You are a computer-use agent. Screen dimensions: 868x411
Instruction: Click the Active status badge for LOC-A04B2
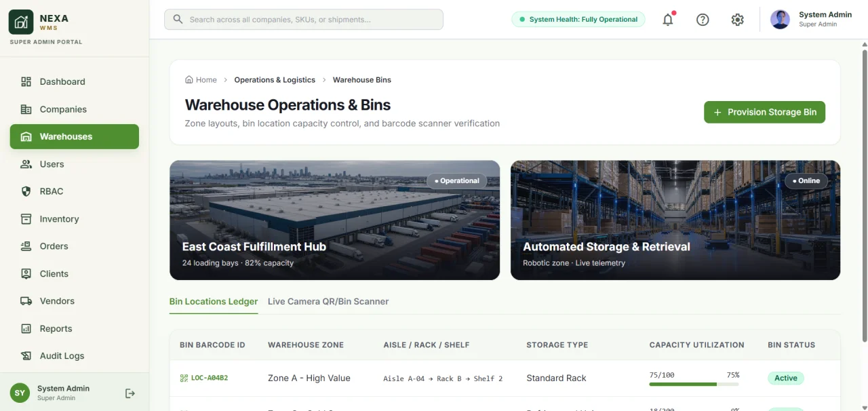click(x=786, y=378)
